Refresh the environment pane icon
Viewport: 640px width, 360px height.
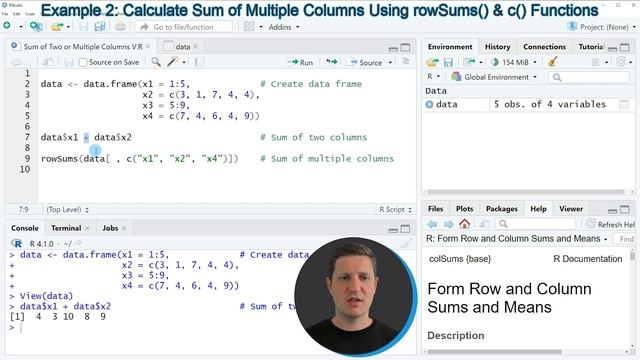[621, 62]
